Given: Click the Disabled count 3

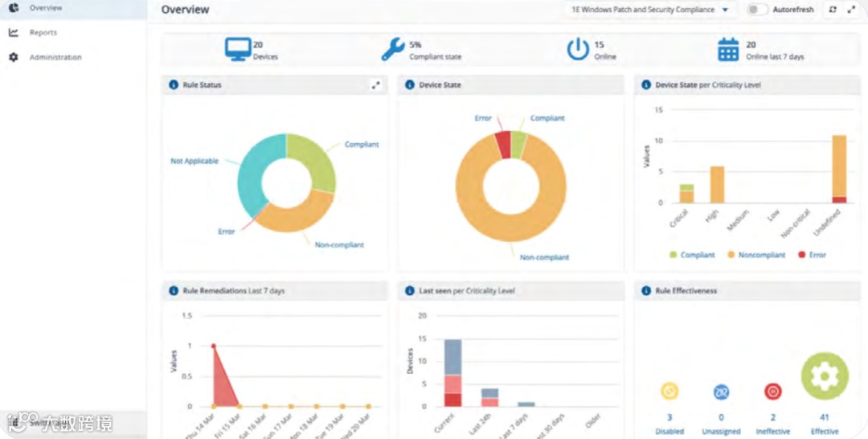Looking at the screenshot, I should [669, 418].
